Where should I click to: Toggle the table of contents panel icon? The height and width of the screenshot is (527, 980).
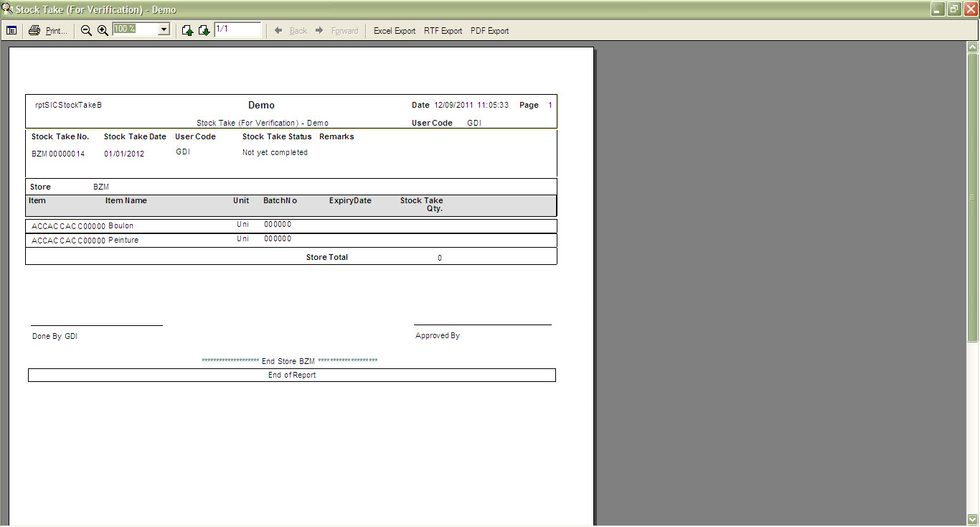pos(11,31)
